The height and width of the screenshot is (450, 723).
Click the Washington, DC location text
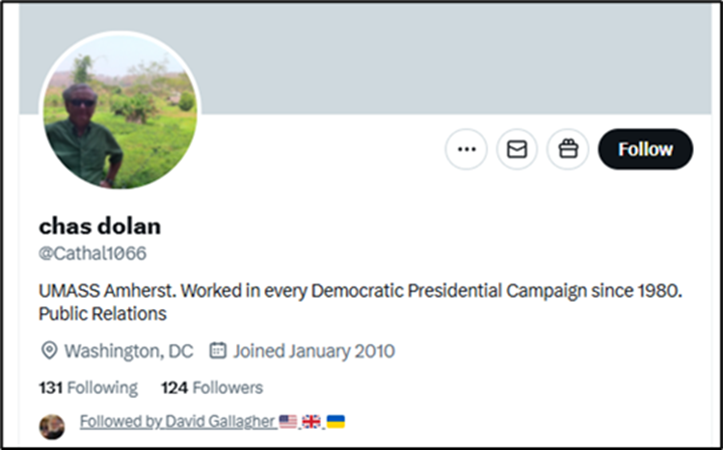128,351
